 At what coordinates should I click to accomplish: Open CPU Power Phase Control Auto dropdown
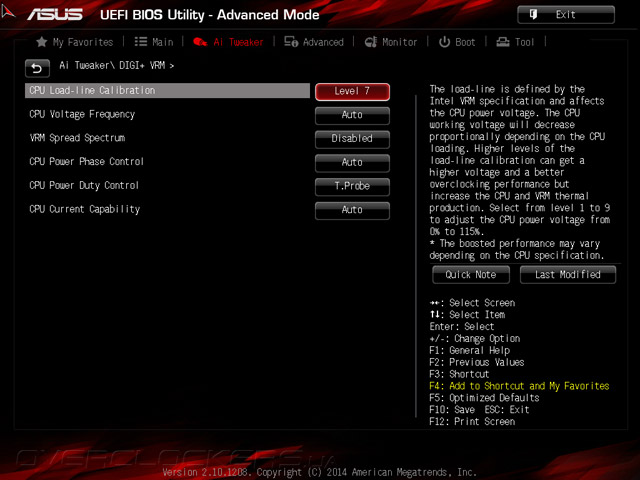352,163
